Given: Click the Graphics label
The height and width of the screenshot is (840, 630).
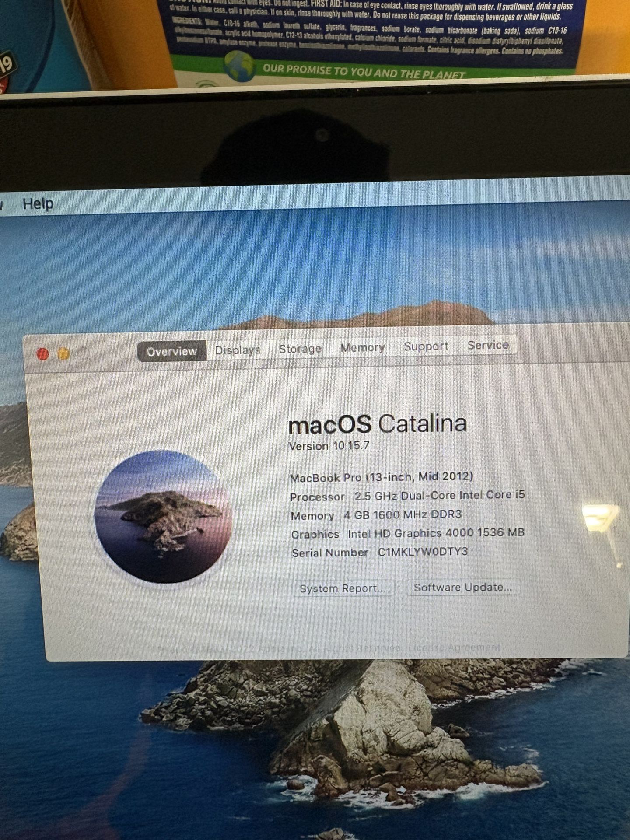Looking at the screenshot, I should [315, 535].
